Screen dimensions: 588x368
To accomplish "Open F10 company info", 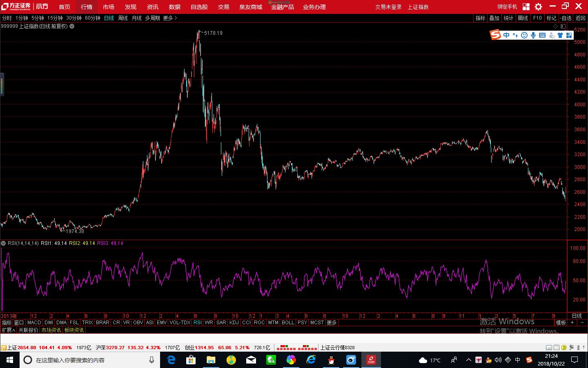I will pyautogui.click(x=537, y=18).
